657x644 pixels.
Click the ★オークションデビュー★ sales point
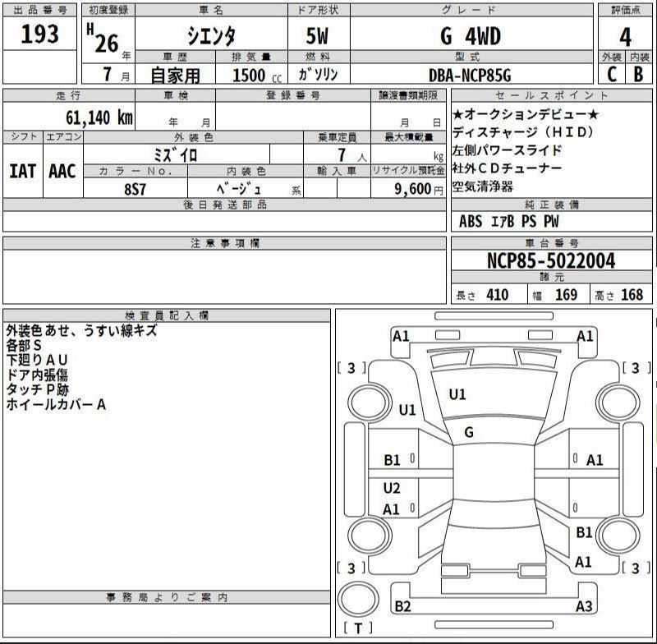pyautogui.click(x=526, y=114)
